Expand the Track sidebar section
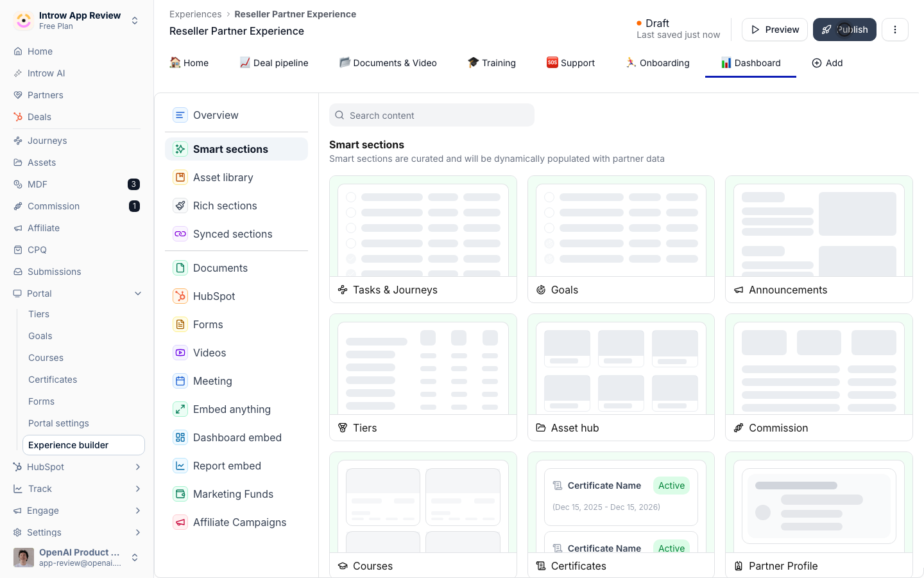This screenshot has width=924, height=578. [138, 489]
